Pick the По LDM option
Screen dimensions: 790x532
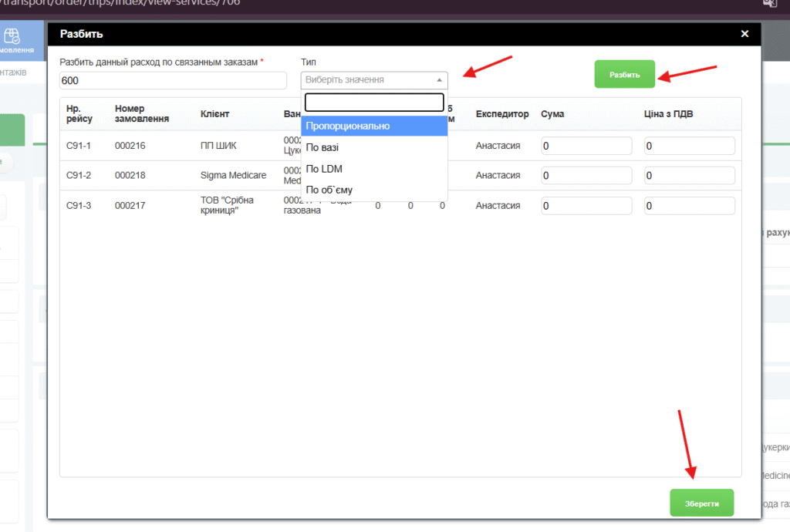click(x=374, y=168)
